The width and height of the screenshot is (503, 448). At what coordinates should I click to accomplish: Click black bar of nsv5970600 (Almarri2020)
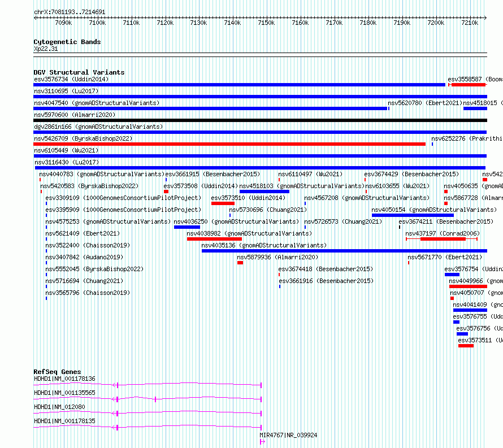click(260, 120)
